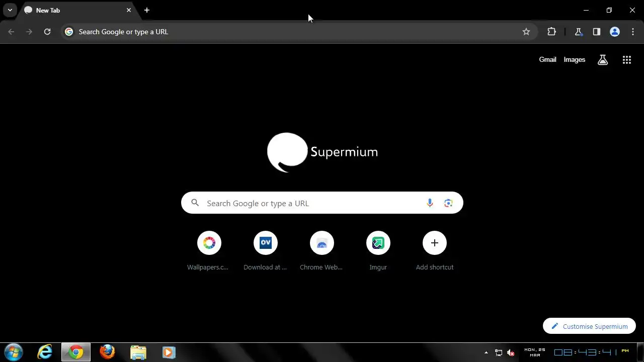
Task: Open the Images link
Action: tap(575, 59)
